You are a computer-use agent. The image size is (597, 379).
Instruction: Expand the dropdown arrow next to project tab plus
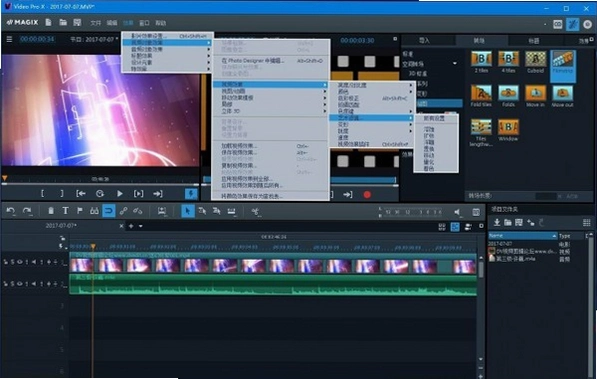pyautogui.click(x=141, y=226)
